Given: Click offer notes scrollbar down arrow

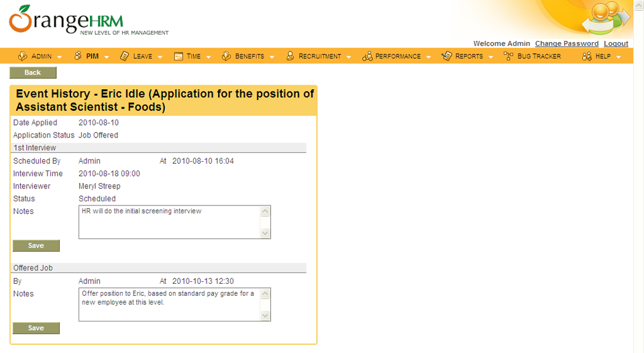Looking at the screenshot, I should 266,315.
